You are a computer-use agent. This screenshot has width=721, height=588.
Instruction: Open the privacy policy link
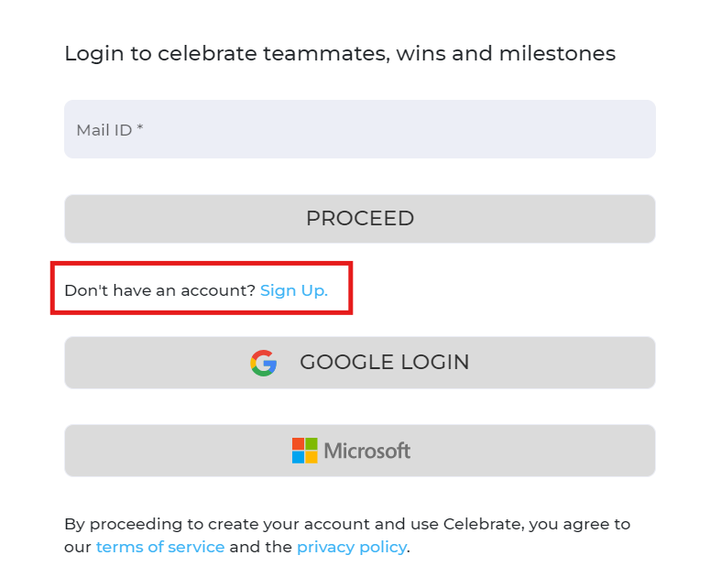coord(352,547)
